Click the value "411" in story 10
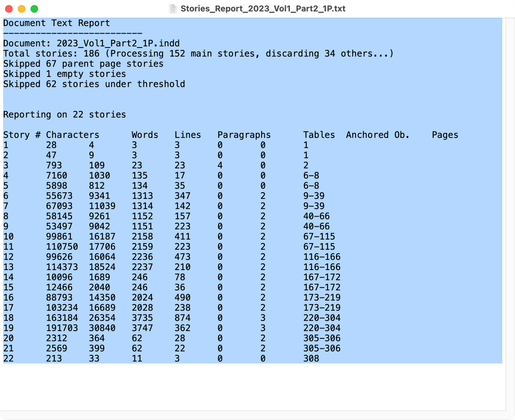This screenshot has width=515, height=420. coord(182,237)
